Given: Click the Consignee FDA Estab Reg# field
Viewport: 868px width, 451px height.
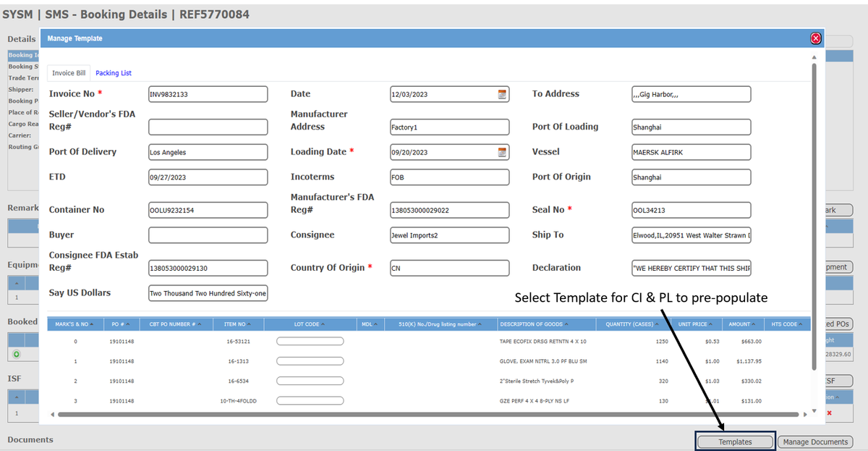Looking at the screenshot, I should (x=208, y=268).
